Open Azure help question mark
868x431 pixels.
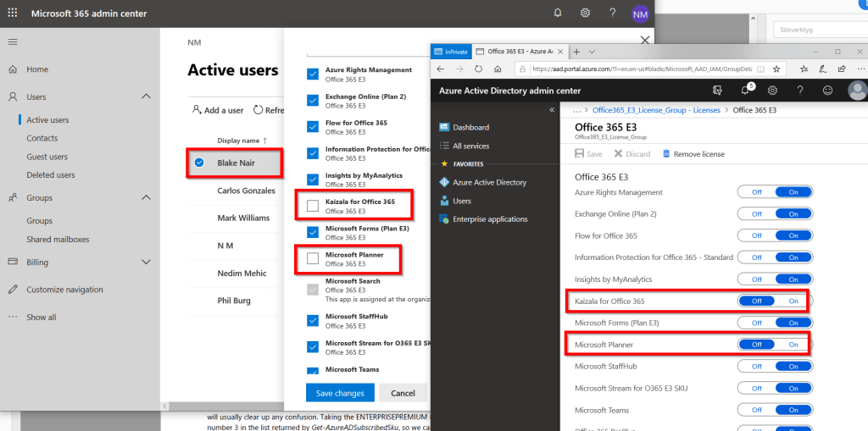tap(800, 91)
